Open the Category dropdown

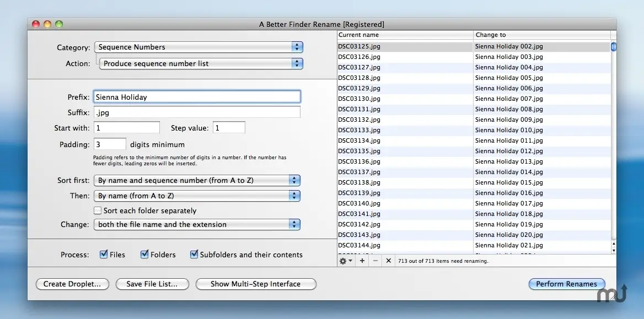(x=199, y=47)
